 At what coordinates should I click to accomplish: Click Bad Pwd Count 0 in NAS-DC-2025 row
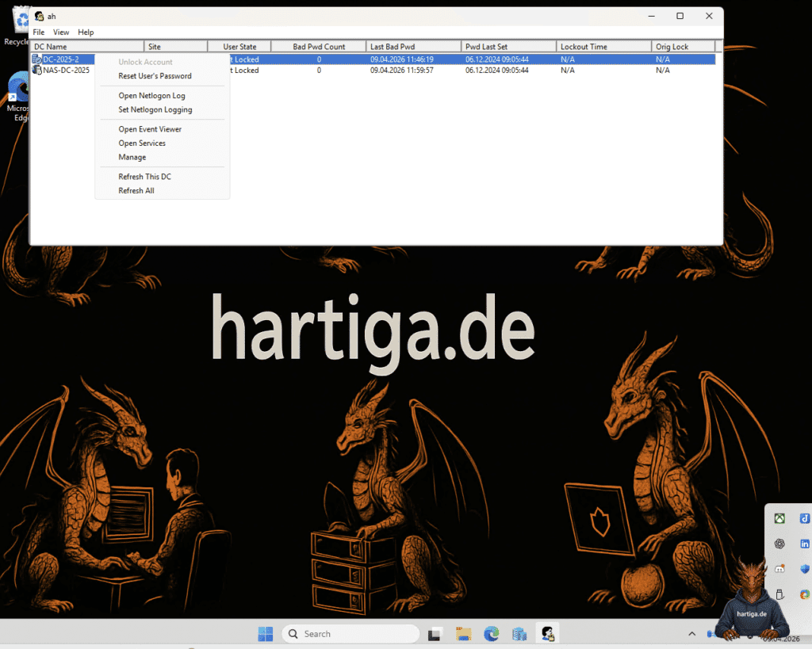[x=319, y=70]
